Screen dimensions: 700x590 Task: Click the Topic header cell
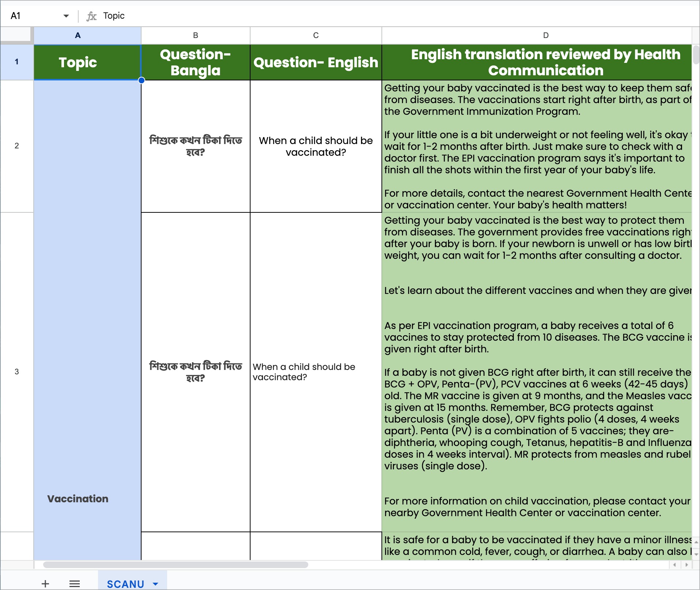click(x=87, y=62)
